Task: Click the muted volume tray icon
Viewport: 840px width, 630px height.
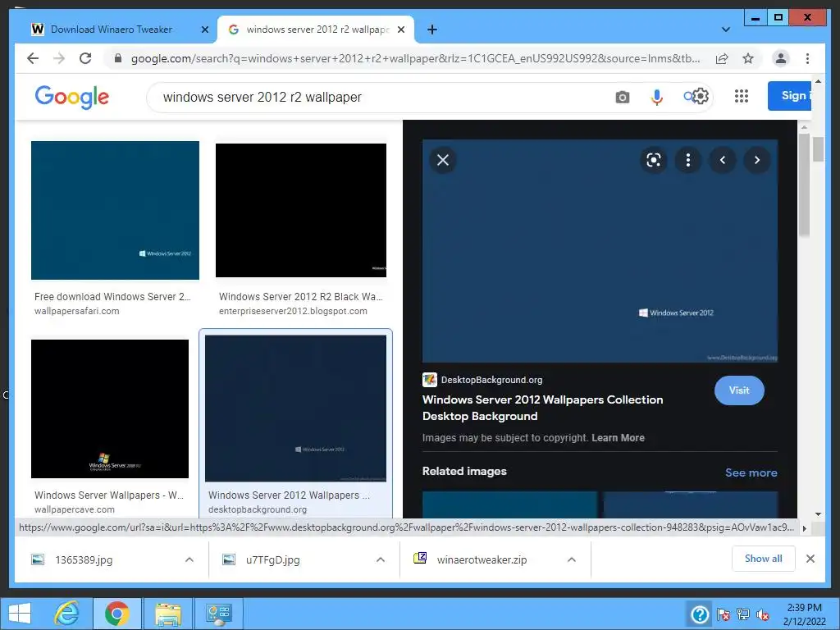Action: [763, 614]
